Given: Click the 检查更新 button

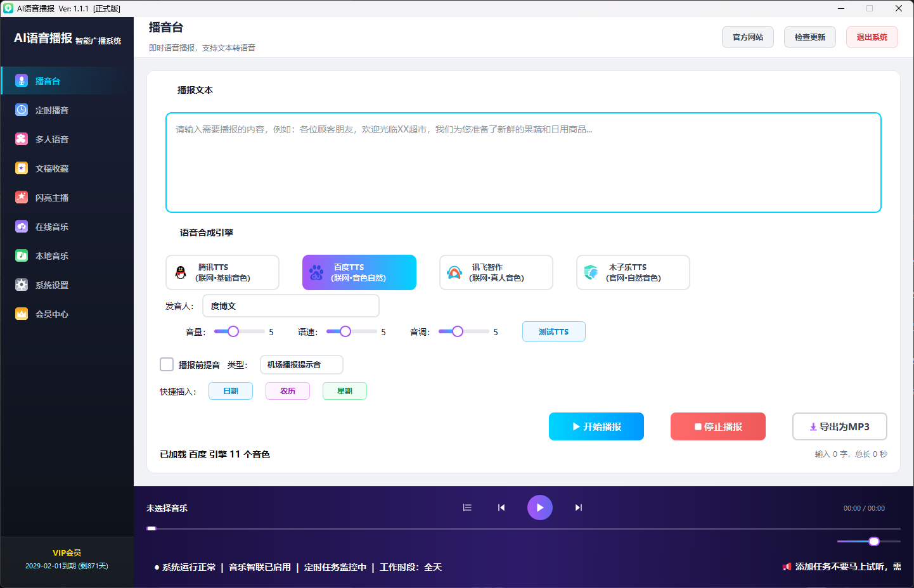Looking at the screenshot, I should [x=810, y=37].
